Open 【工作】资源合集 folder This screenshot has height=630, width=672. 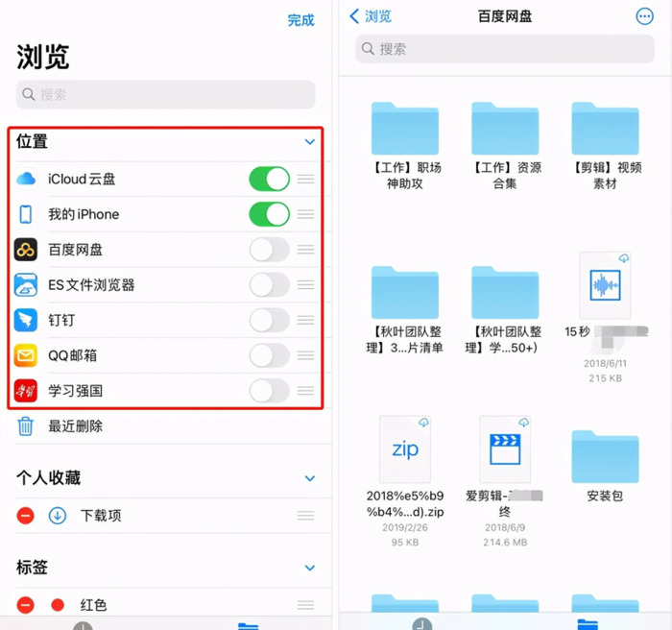click(x=505, y=129)
